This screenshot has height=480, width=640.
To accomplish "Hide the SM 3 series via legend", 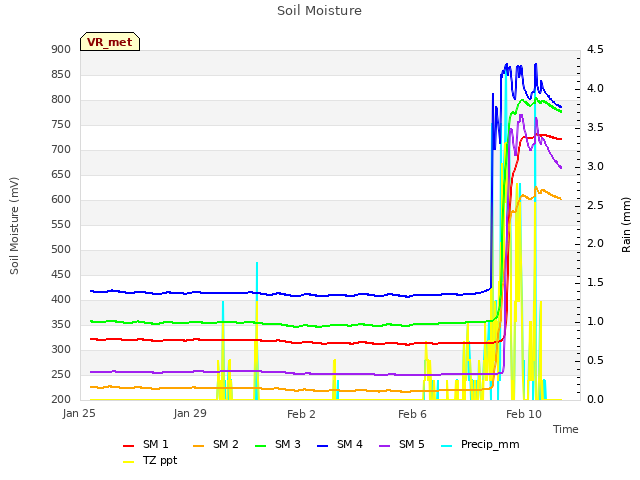I will [x=278, y=444].
